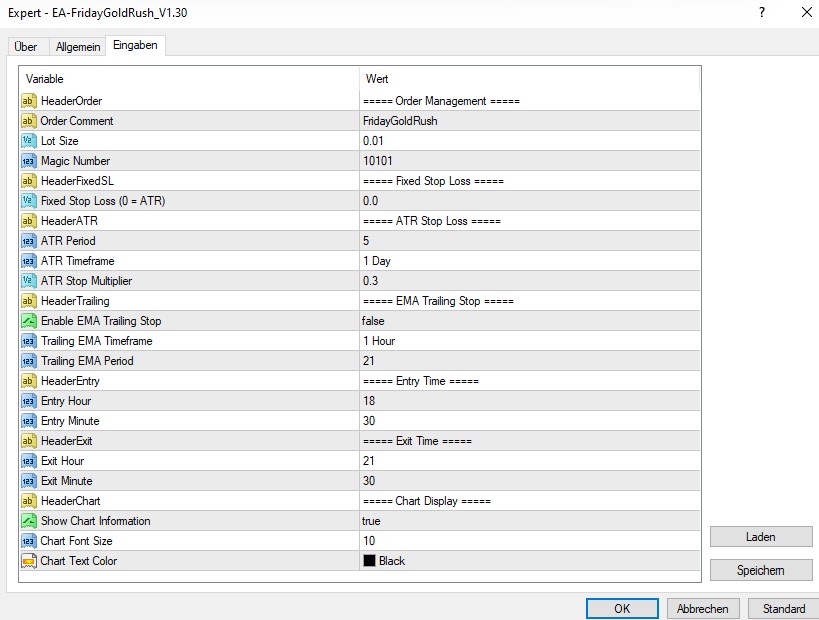Click the Chart Text Color type icon
Viewport: 819px width, 620px height.
28,561
